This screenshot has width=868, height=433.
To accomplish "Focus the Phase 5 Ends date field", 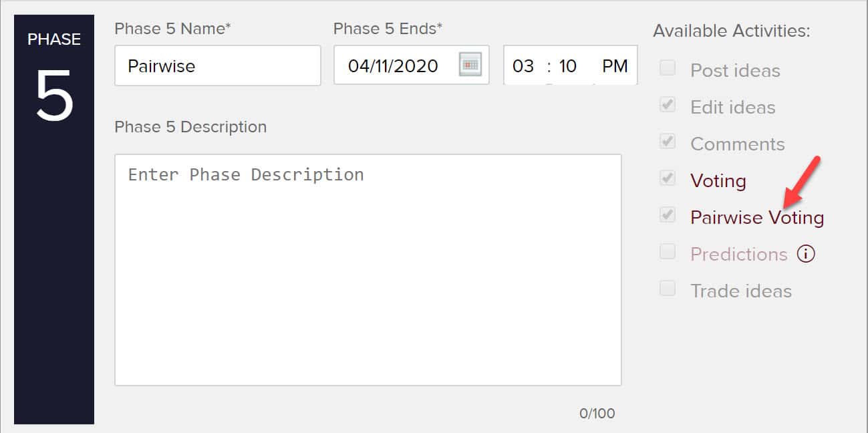I will (394, 65).
